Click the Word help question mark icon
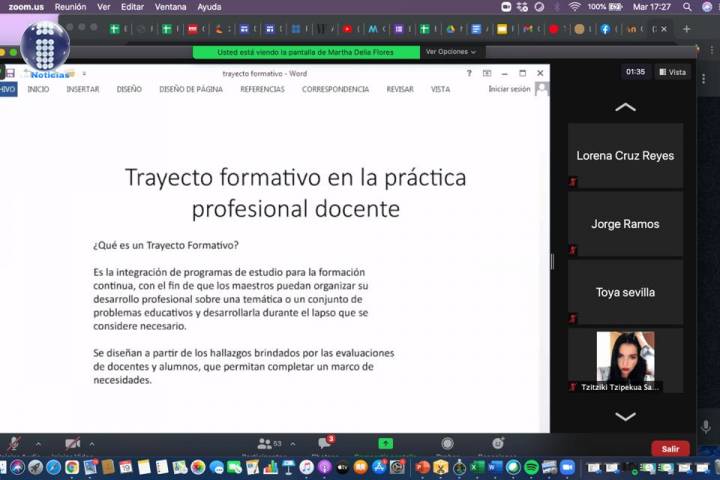The image size is (720, 480). [469, 73]
